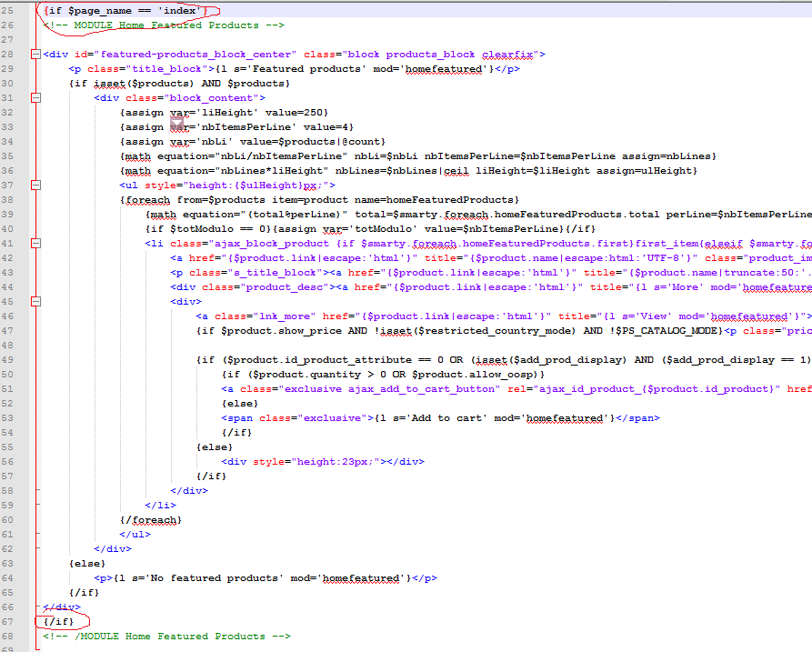Click '{if isset($products) AND $products}' statement
The height and width of the screenshot is (652, 812).
[x=179, y=84]
